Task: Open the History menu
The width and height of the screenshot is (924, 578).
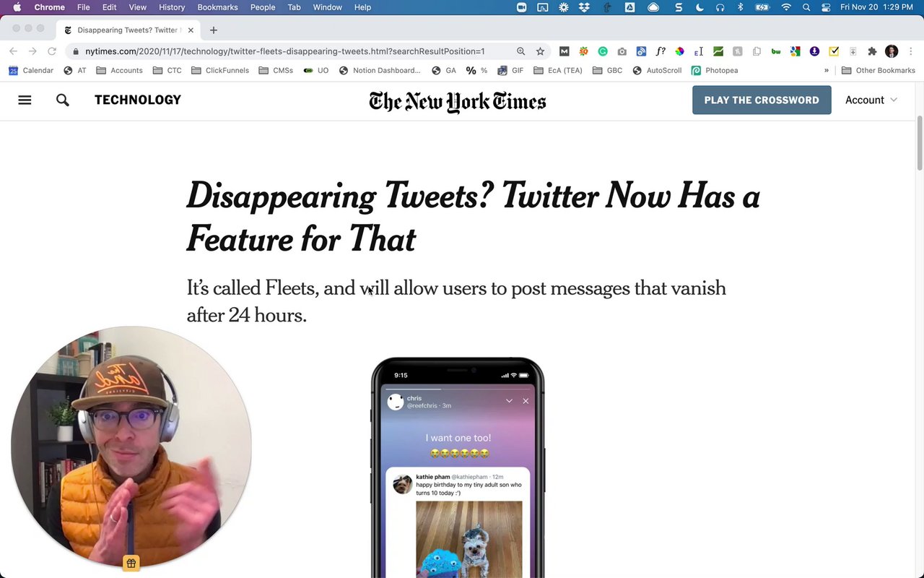Action: (172, 7)
